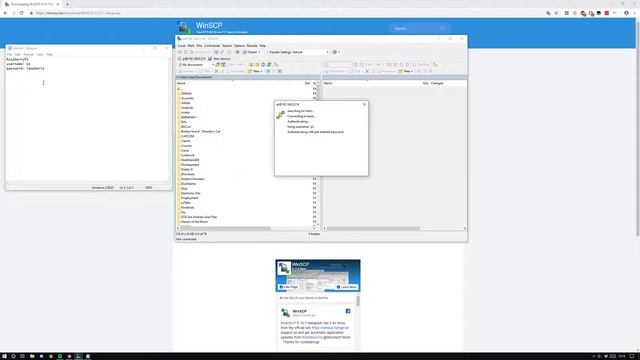Select the Development folder in local panel
The width and height of the screenshot is (640, 360).
190,165
